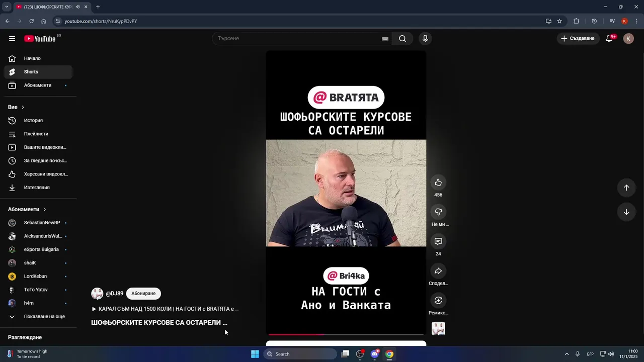Go back in Chrome
The width and height of the screenshot is (644, 362).
7,21
